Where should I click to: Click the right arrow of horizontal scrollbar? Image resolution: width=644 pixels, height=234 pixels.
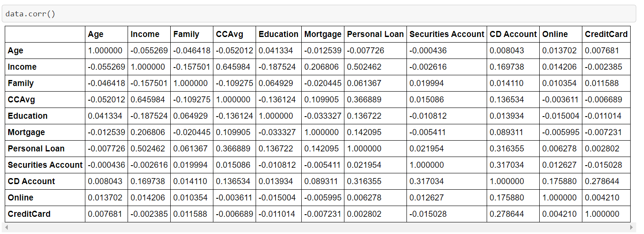pos(632,227)
